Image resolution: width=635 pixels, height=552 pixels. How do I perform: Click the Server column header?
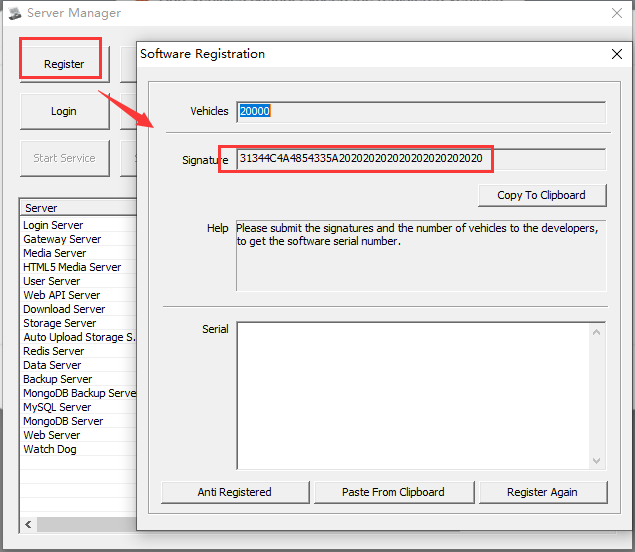(x=79, y=208)
